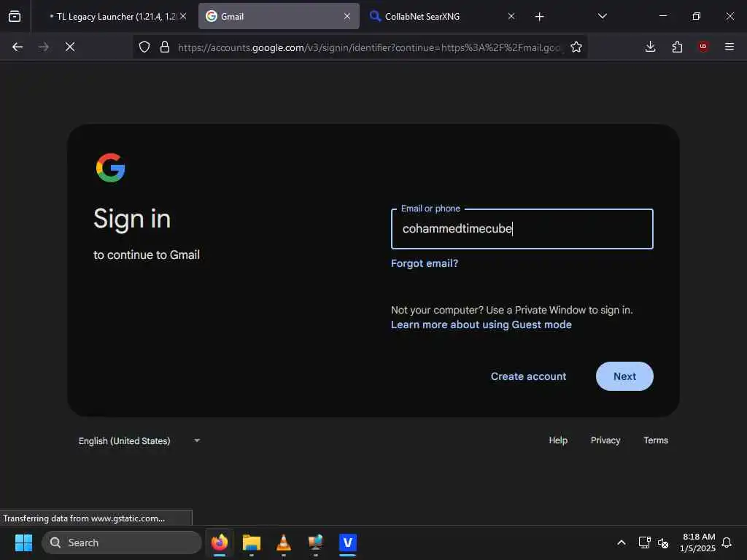The width and height of the screenshot is (747, 560).
Task: Open the Windows Start menu
Action: (x=23, y=542)
